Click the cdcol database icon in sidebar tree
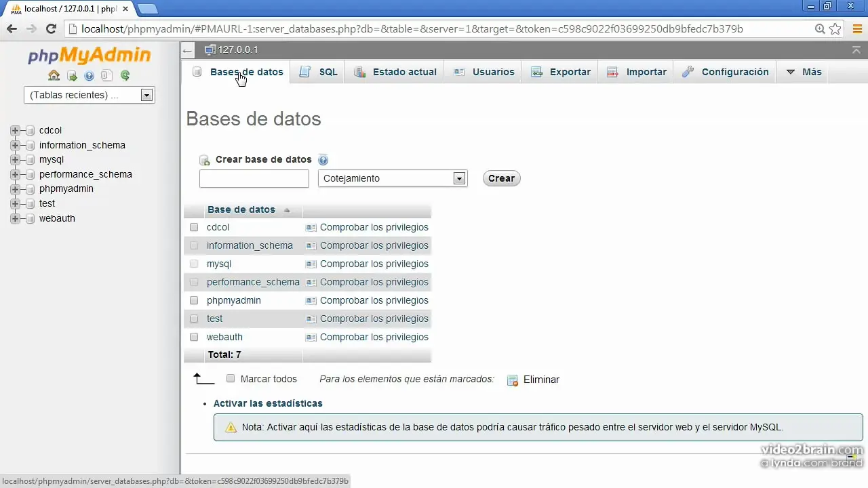 30,131
